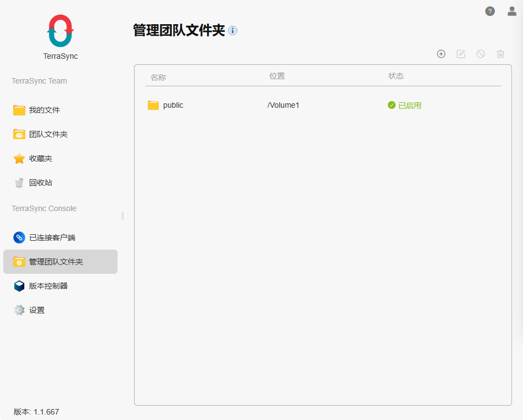Click the add team folder plus icon

point(441,54)
